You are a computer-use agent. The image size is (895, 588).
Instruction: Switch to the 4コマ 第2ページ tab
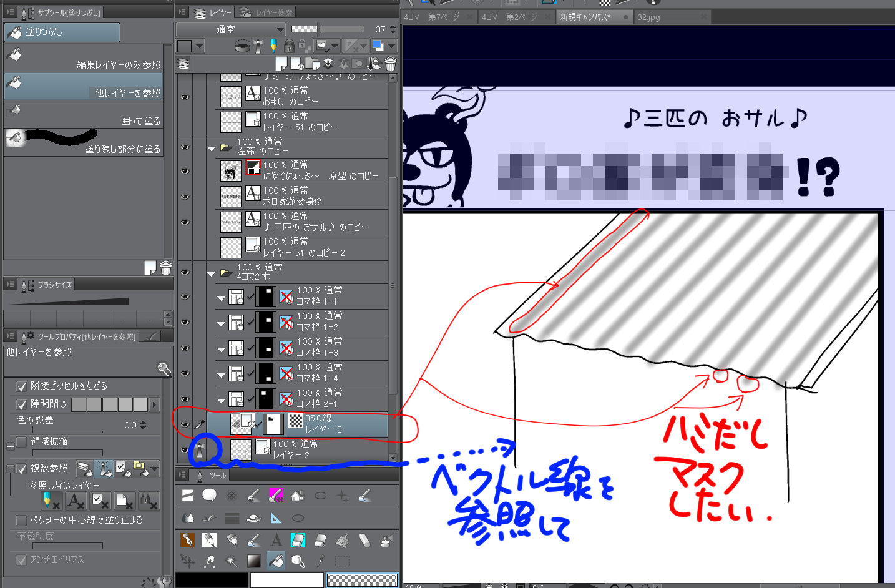(x=517, y=17)
